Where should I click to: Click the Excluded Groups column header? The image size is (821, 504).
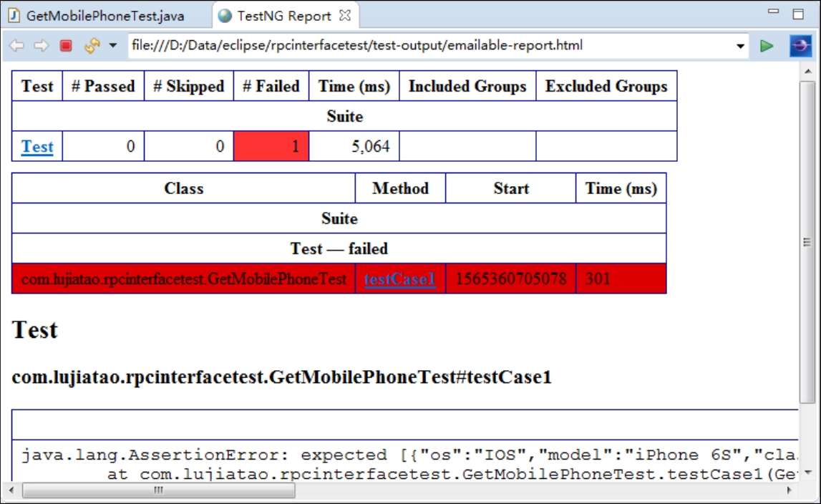(606, 86)
